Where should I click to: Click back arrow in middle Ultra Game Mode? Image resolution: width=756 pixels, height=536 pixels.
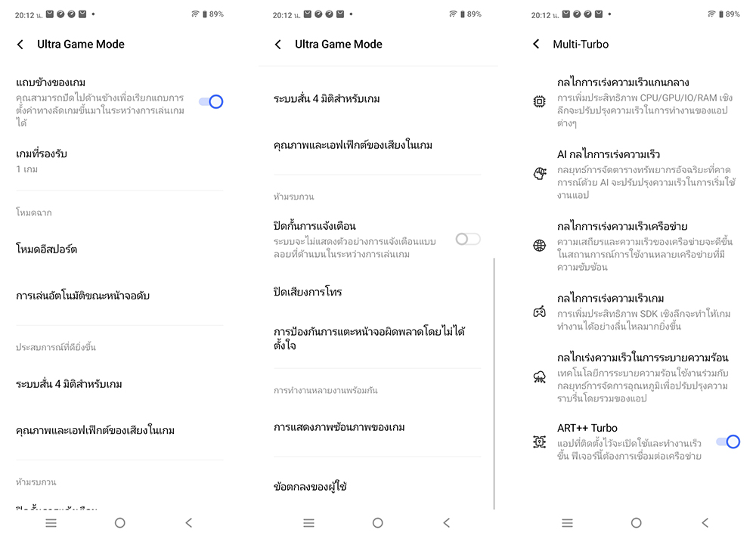click(x=277, y=45)
